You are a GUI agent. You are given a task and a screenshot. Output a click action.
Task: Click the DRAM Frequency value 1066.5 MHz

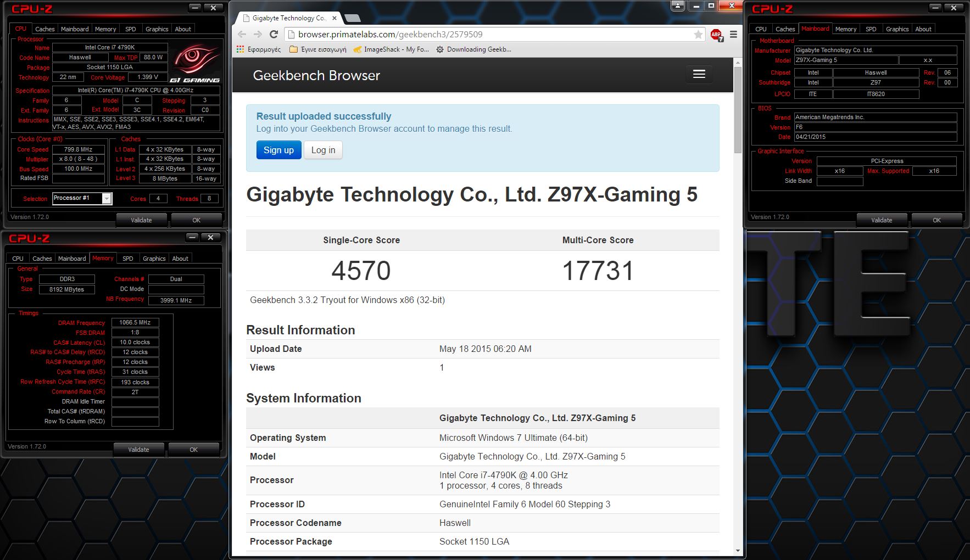[x=135, y=322]
